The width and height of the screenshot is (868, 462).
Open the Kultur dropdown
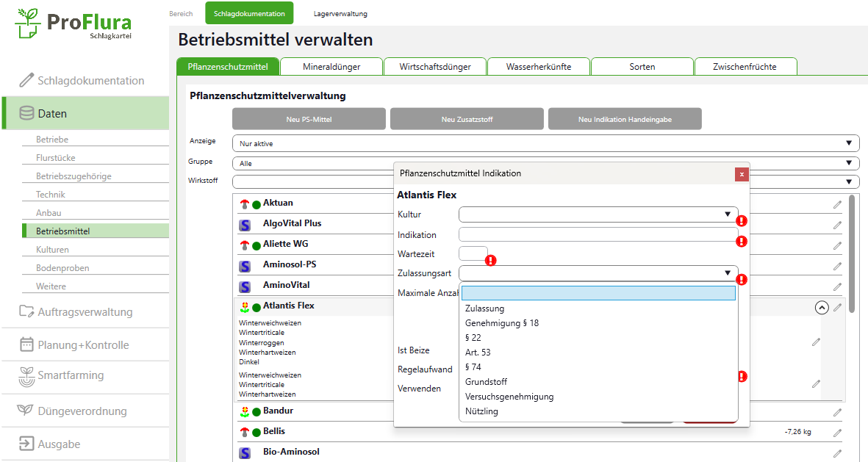click(598, 214)
